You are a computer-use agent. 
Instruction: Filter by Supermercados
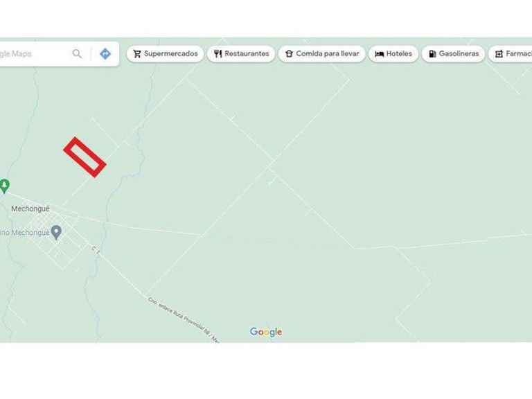(x=166, y=54)
